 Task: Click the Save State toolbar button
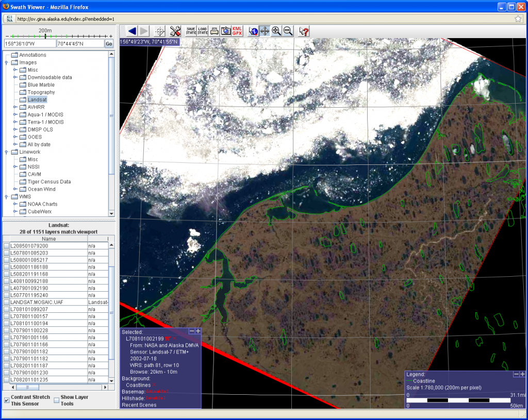click(190, 31)
